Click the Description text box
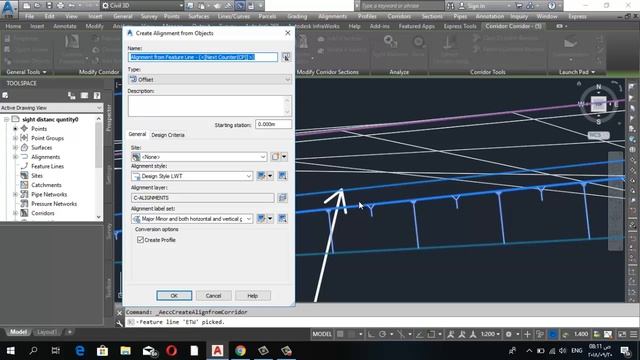 210,106
